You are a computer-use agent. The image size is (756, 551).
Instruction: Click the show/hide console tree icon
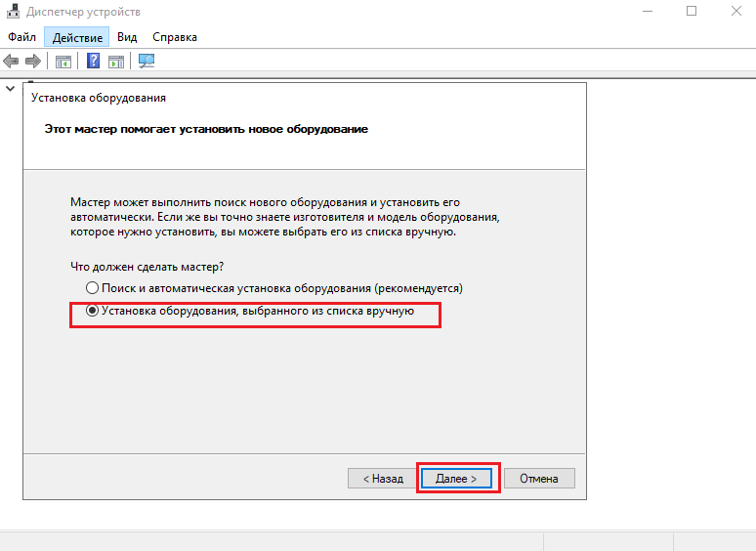(x=63, y=62)
